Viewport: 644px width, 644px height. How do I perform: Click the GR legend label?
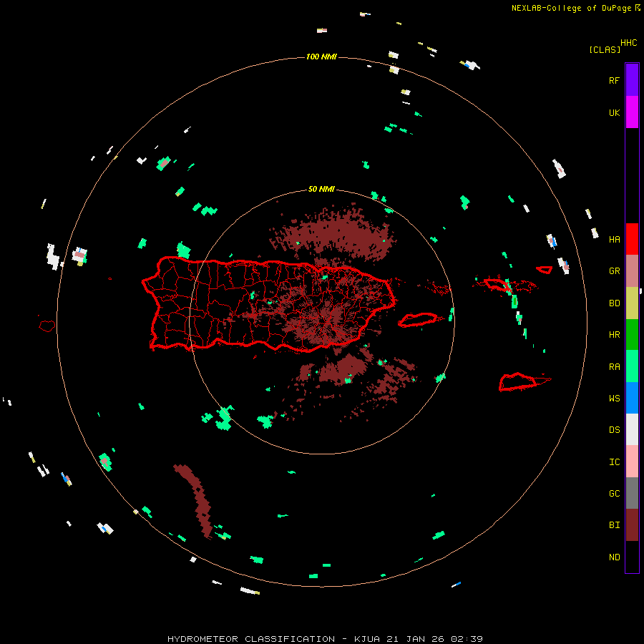614,271
